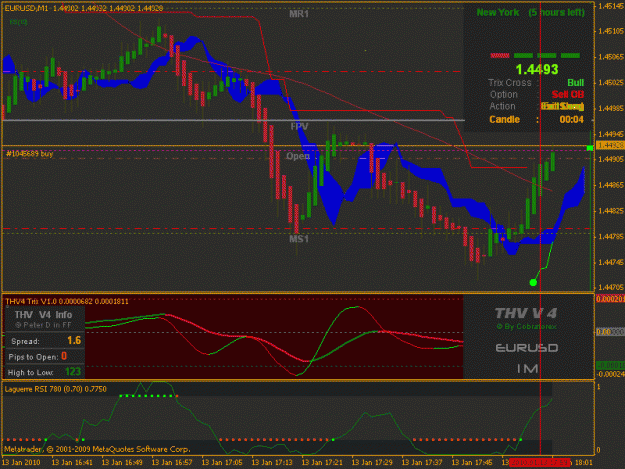Click the 1.44745 price axis label
The height and width of the screenshot is (469, 625).
point(611,262)
